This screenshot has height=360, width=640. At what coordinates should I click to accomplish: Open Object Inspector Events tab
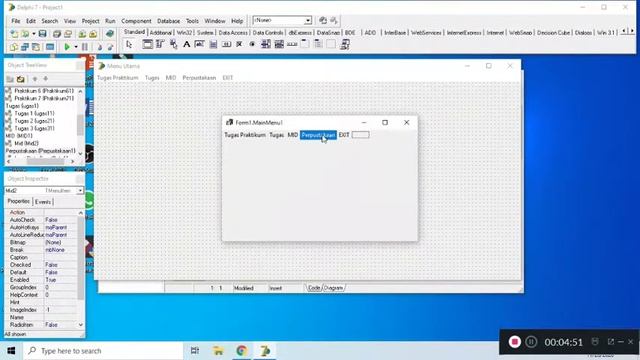coord(42,202)
